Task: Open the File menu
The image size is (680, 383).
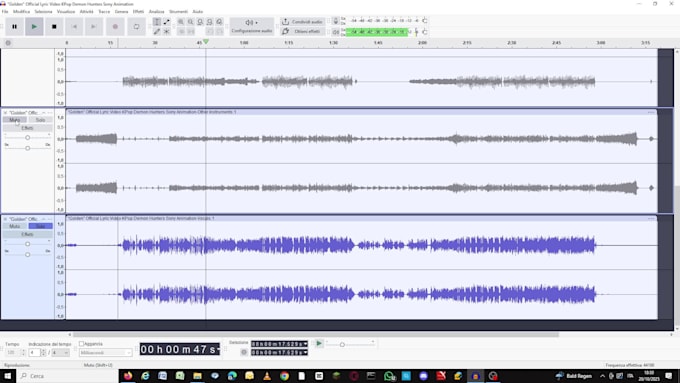Action: tap(5, 11)
